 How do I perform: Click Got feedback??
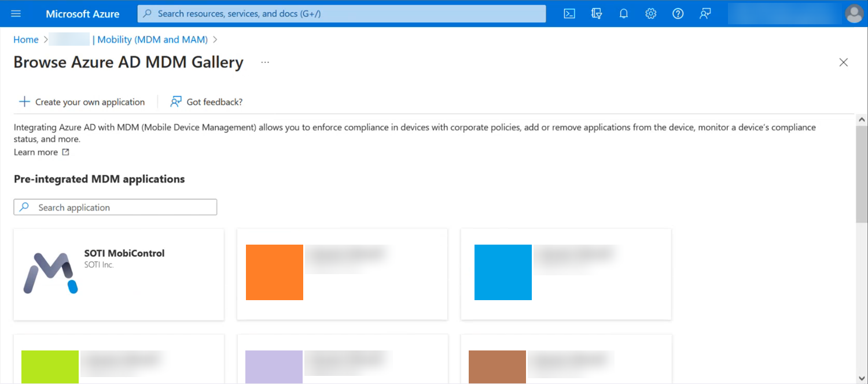pos(206,102)
